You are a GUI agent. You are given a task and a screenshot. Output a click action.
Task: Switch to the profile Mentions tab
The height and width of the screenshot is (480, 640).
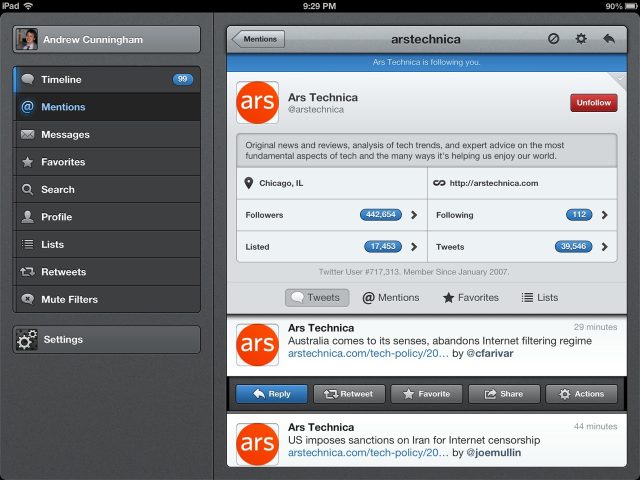[391, 298]
